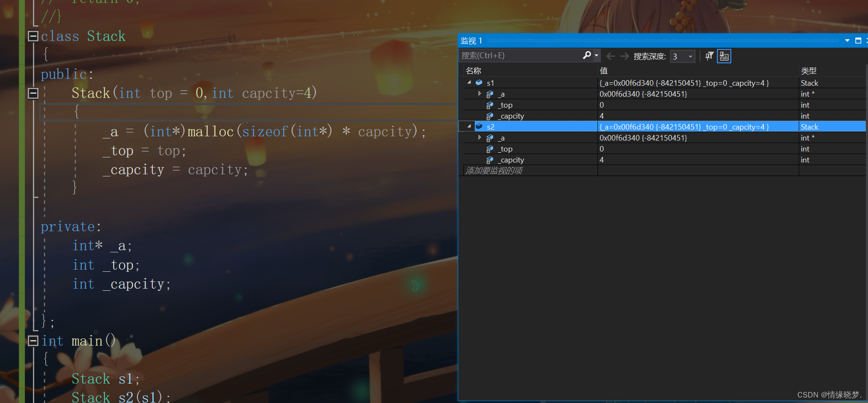Click the private field icon of s1 _capcity
Image resolution: width=868 pixels, height=403 pixels.
pyautogui.click(x=489, y=116)
